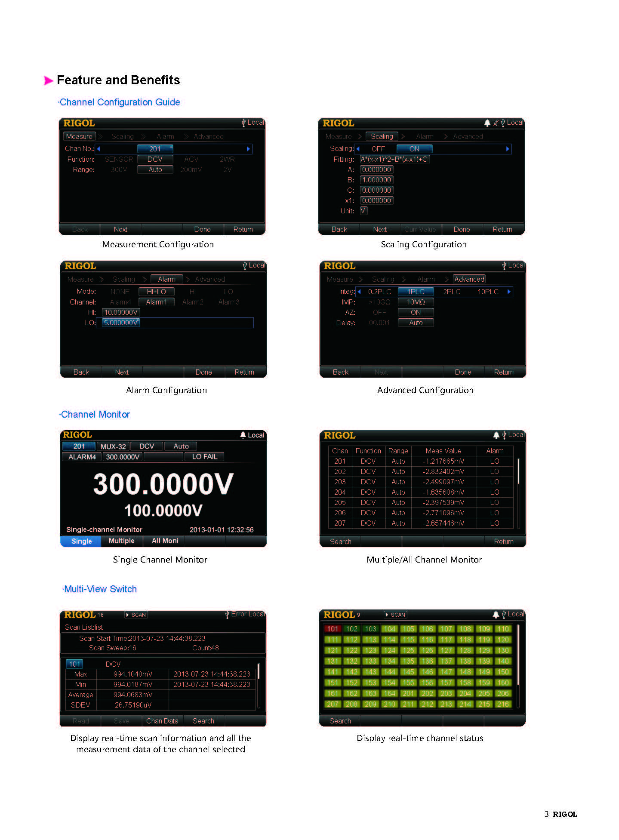This screenshot has height=840, width=619.
Task: Click the pink arrow beside Feature and Benefits
Action: coord(48,80)
